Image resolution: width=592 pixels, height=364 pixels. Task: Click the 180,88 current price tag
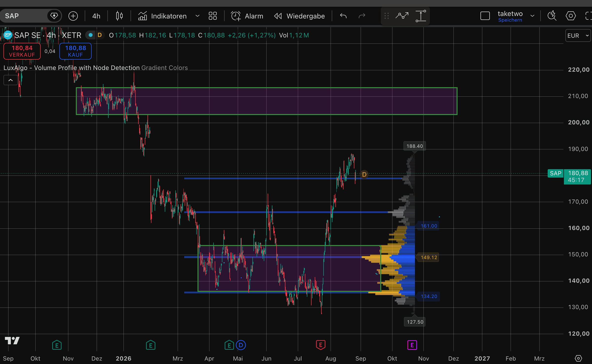coord(578,177)
